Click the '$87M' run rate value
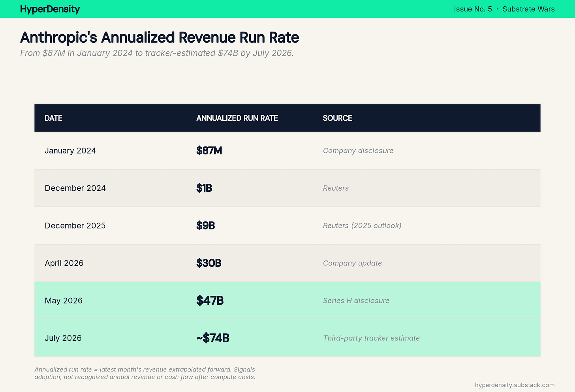The width and height of the screenshot is (575, 392). coord(209,150)
